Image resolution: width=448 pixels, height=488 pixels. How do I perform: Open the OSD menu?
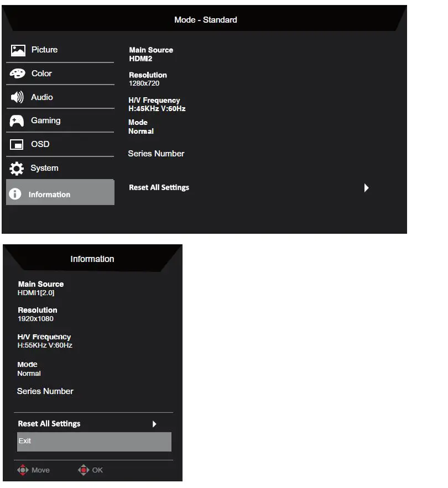point(60,144)
